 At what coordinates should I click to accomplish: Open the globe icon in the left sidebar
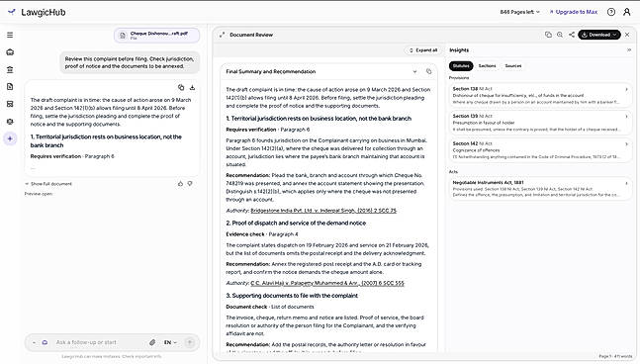tap(10, 122)
